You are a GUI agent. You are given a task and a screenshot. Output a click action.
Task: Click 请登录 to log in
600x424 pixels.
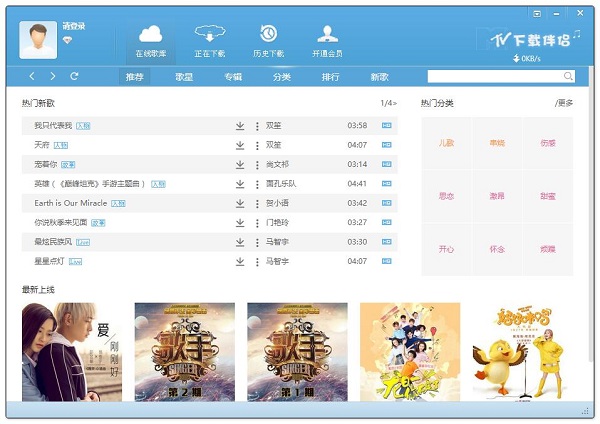(74, 26)
